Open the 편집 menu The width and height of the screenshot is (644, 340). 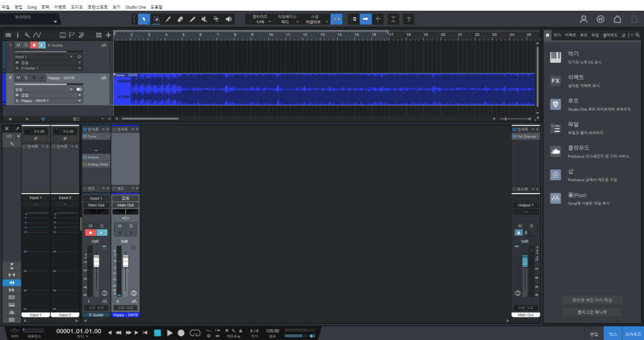pyautogui.click(x=19, y=7)
